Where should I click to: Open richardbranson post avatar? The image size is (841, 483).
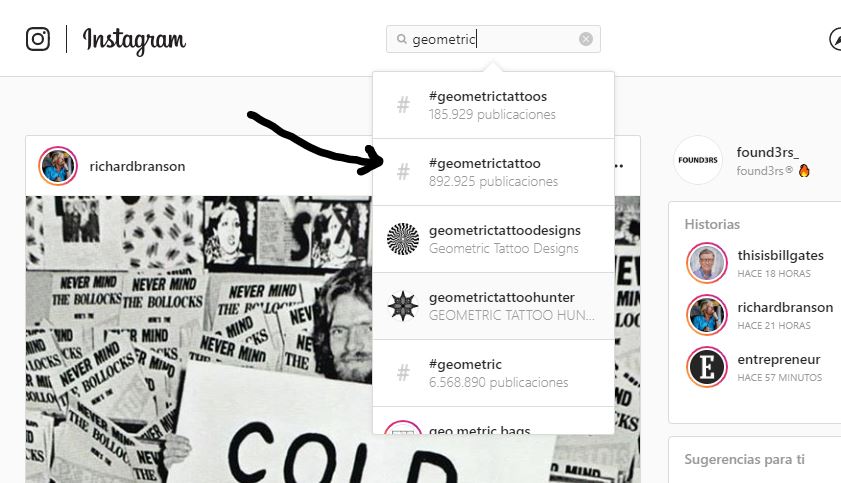pyautogui.click(x=58, y=166)
